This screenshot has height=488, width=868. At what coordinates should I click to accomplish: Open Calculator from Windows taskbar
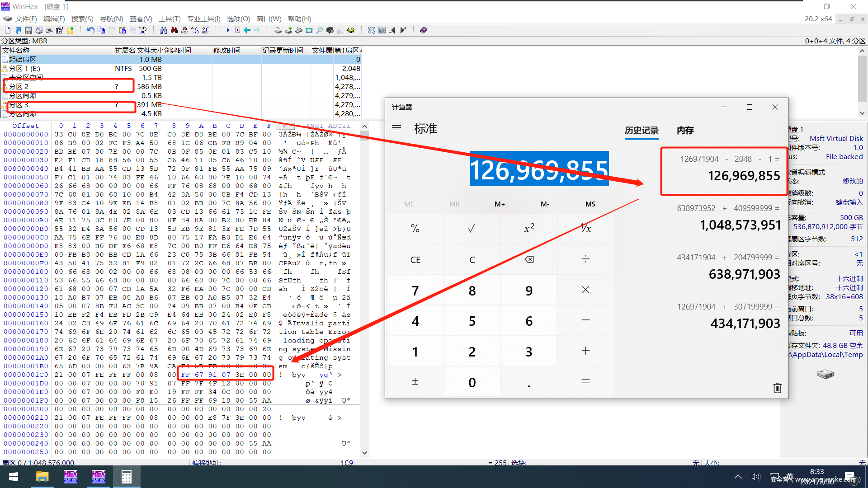pos(127,477)
